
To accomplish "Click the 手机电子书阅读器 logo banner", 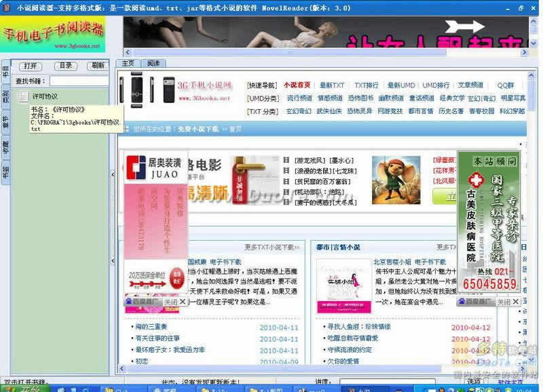I will coord(53,34).
